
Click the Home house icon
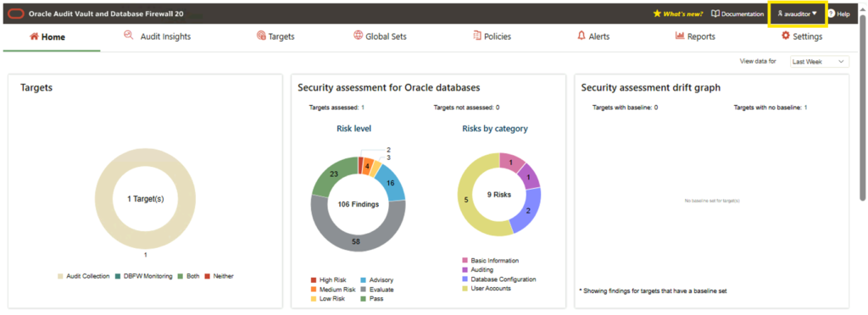pos(34,36)
